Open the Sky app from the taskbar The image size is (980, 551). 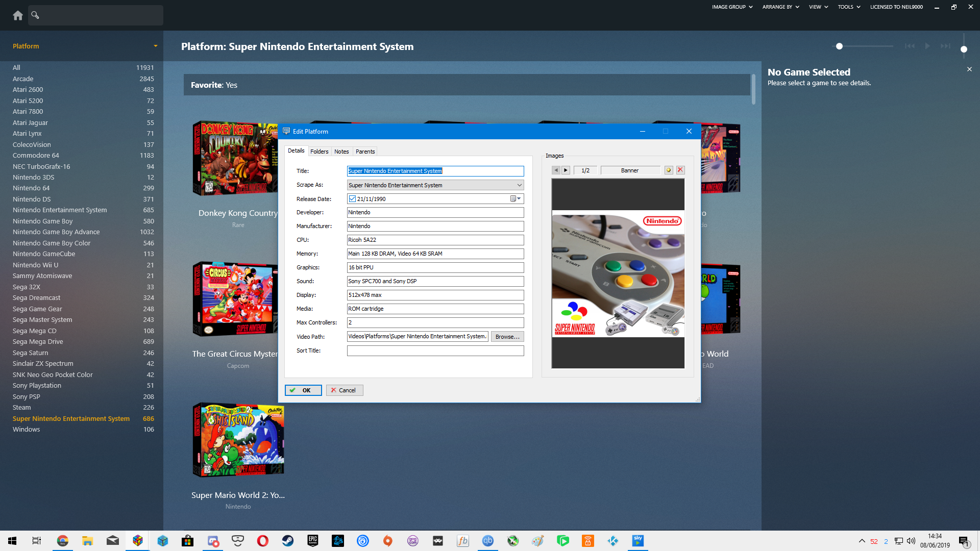tap(638, 541)
